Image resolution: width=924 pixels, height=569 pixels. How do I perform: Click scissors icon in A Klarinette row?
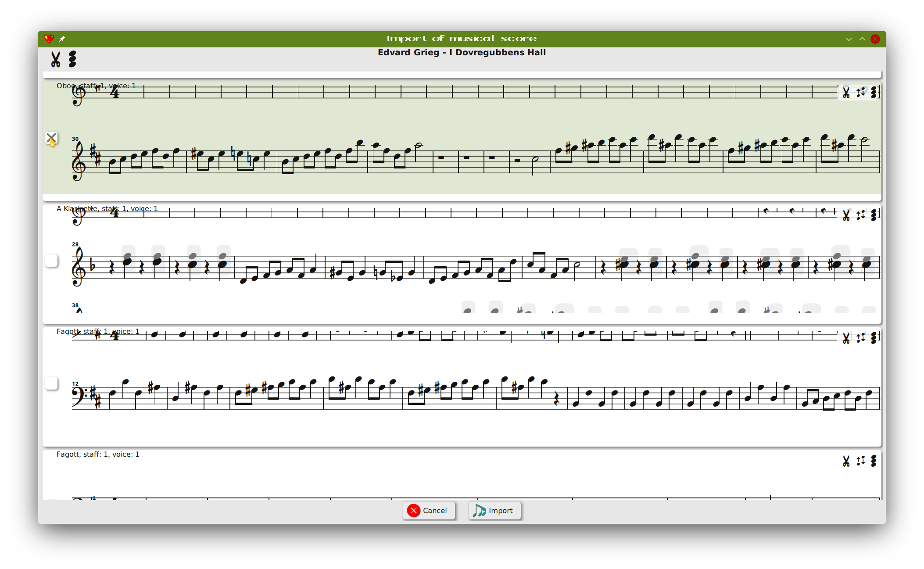click(846, 215)
